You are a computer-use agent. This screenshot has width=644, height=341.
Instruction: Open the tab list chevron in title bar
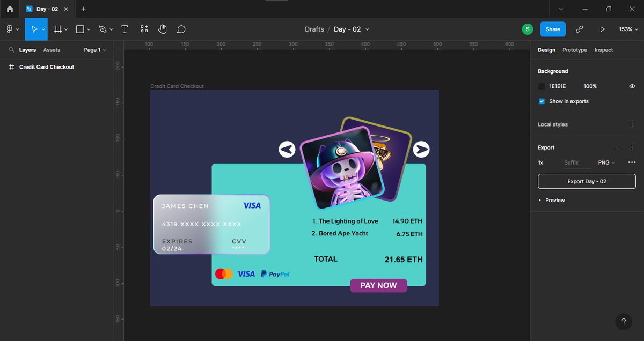(x=561, y=9)
